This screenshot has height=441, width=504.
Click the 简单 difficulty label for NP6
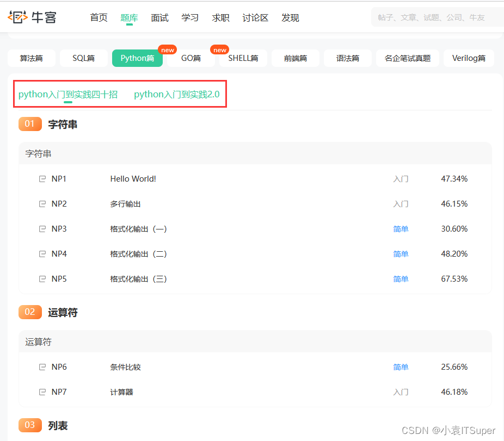click(401, 367)
